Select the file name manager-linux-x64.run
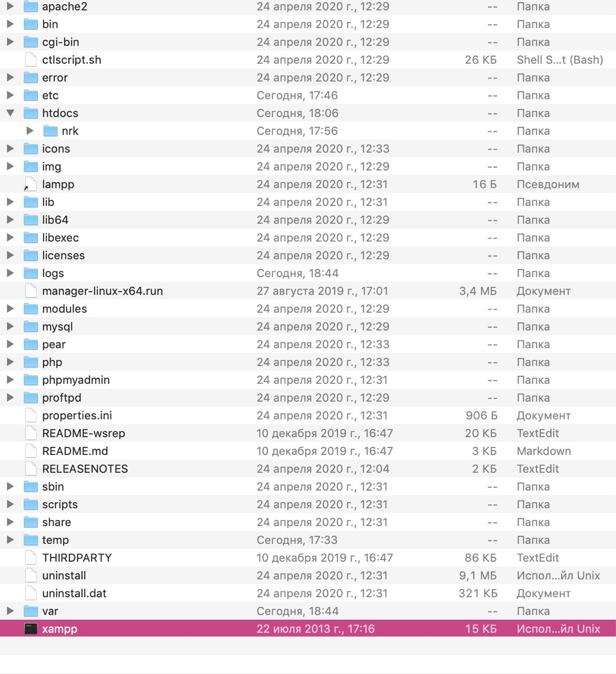Image resolution: width=616 pixels, height=674 pixels. [103, 291]
